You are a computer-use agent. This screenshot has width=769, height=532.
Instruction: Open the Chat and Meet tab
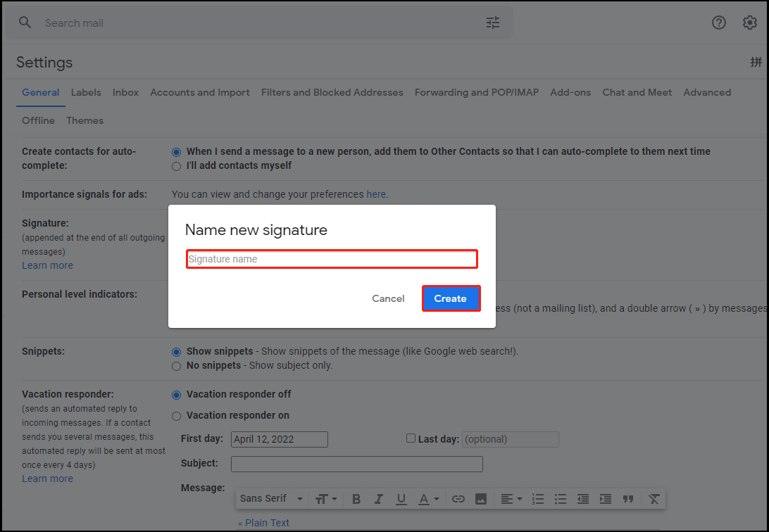tap(637, 93)
